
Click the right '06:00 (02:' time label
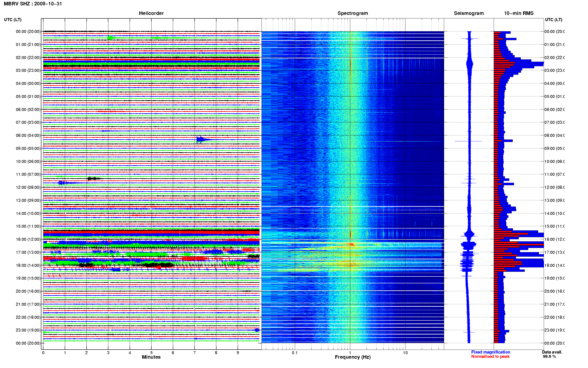[x=554, y=109]
